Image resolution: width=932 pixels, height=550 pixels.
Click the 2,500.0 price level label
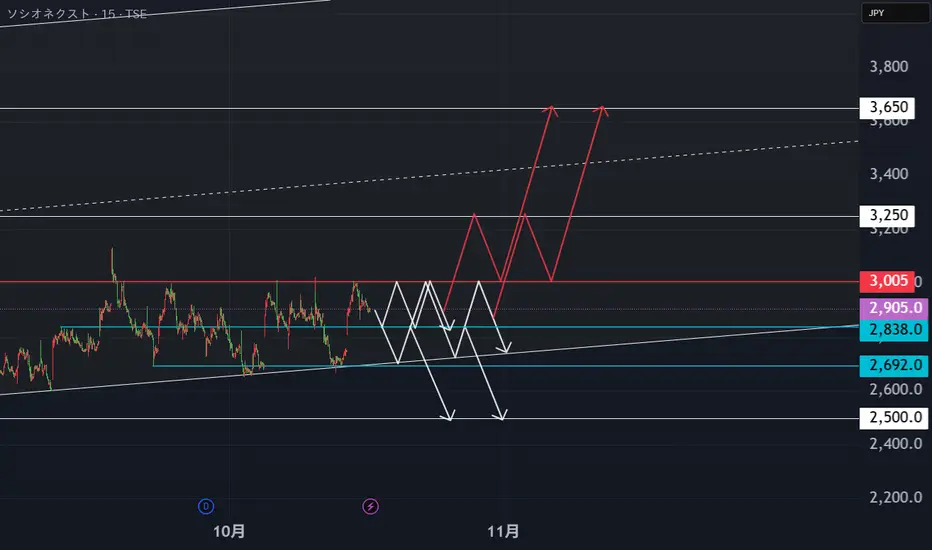(x=894, y=418)
